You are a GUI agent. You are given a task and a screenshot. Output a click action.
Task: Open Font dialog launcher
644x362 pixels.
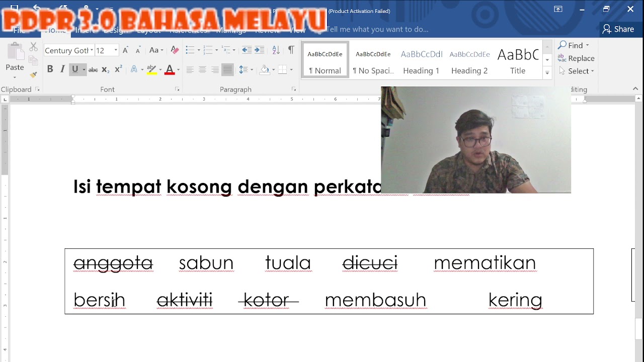point(177,89)
